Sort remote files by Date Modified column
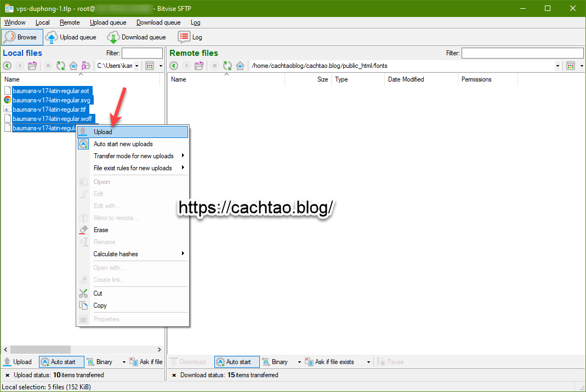Viewport: 586px width, 392px height. [x=421, y=79]
